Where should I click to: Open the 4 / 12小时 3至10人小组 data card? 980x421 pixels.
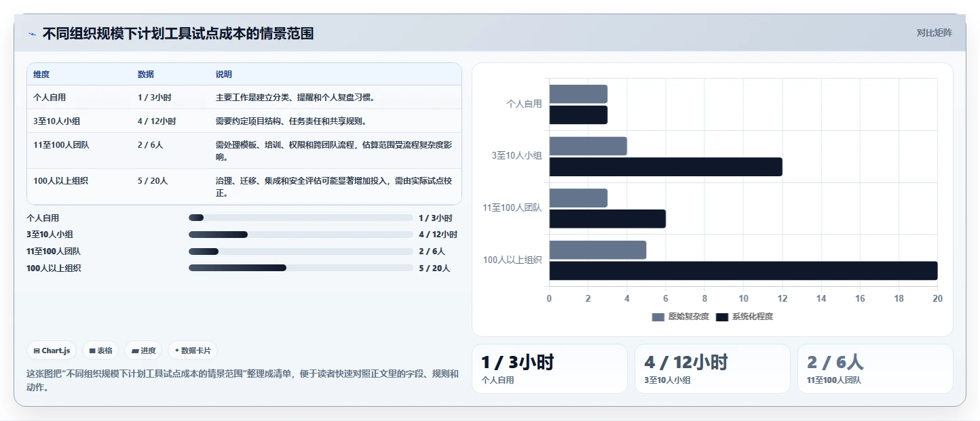[x=713, y=369]
